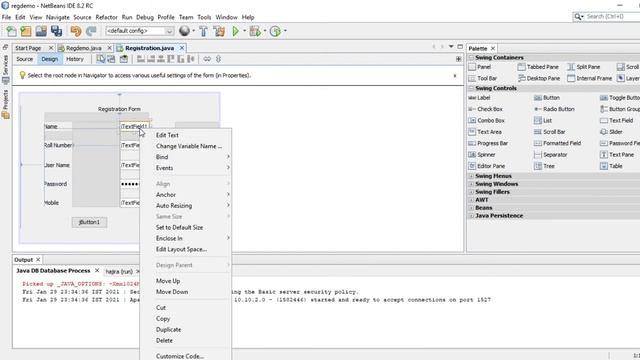Choose Tabbed Pane in Palette
Viewport: 640px width, 360px height.
coord(538,67)
